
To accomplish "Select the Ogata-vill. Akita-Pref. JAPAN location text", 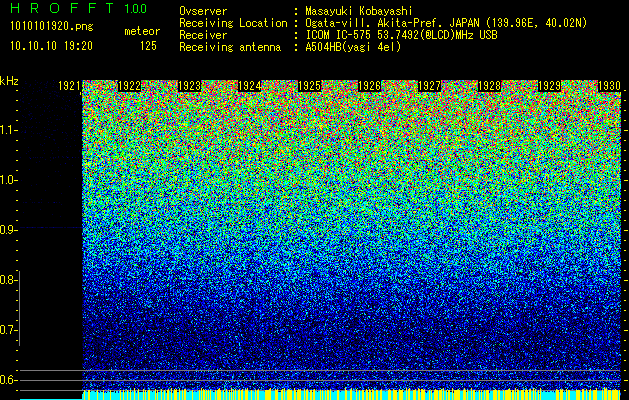I will click(446, 23).
